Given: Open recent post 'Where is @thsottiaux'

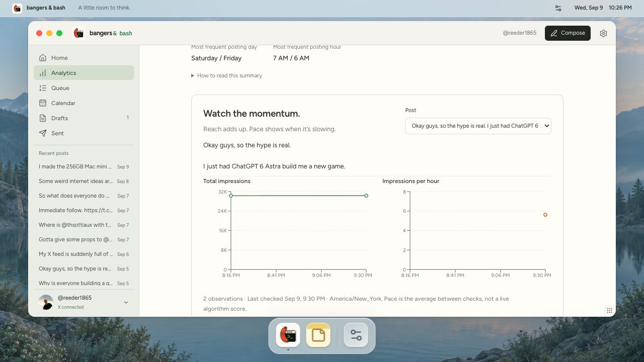Looking at the screenshot, I should point(84,225).
